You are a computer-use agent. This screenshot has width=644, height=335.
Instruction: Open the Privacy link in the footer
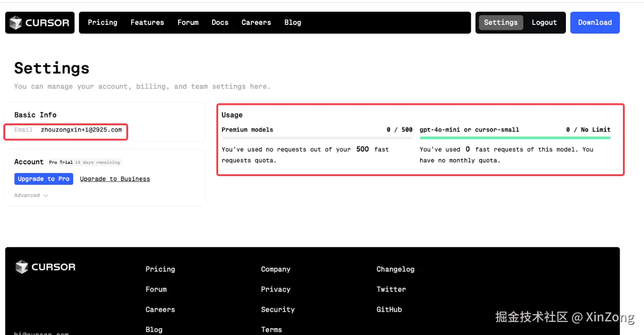pos(276,289)
